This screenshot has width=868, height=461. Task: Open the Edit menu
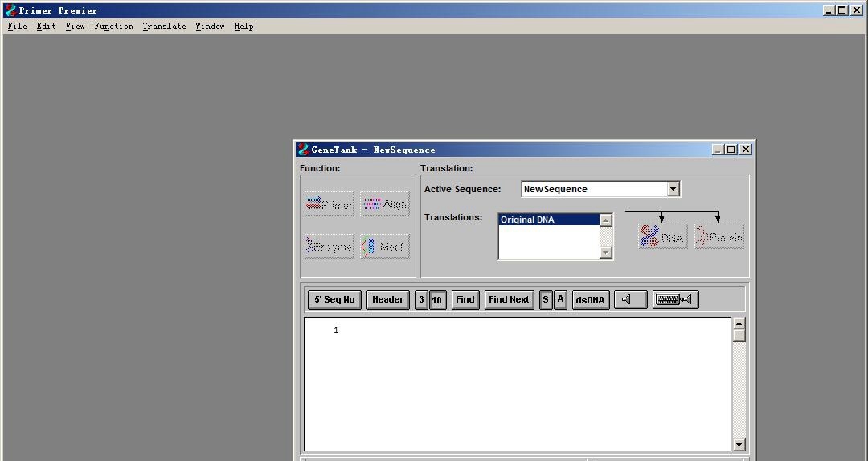coord(46,26)
